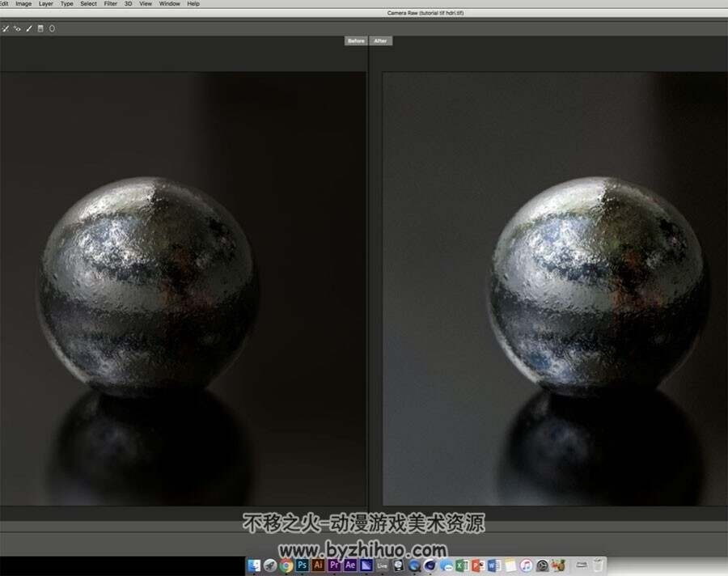728x576 pixels.
Task: Select the Red Eye Removal tool
Action: pos(17,29)
